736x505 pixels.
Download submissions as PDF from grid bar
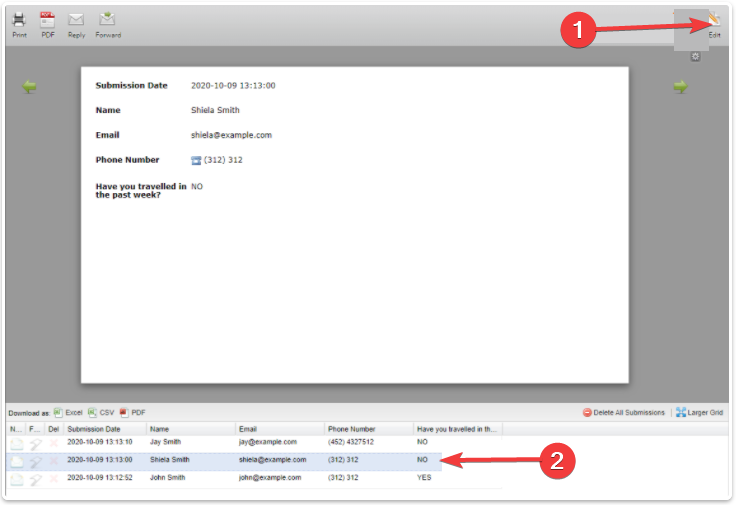tap(132, 412)
